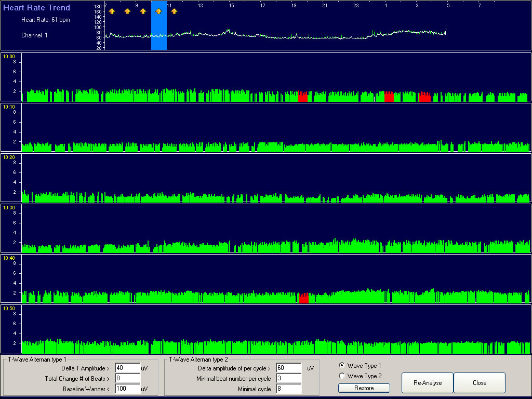
Task: Click the rightmost orange arrow marker
Action: point(174,11)
